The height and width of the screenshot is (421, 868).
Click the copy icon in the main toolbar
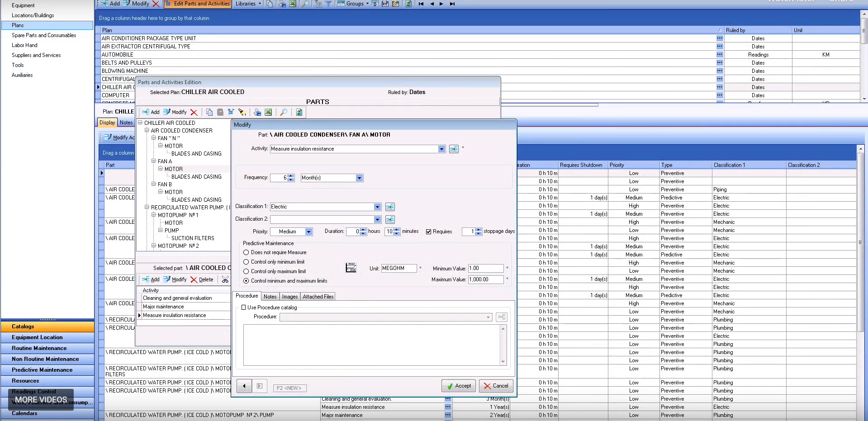(x=270, y=4)
